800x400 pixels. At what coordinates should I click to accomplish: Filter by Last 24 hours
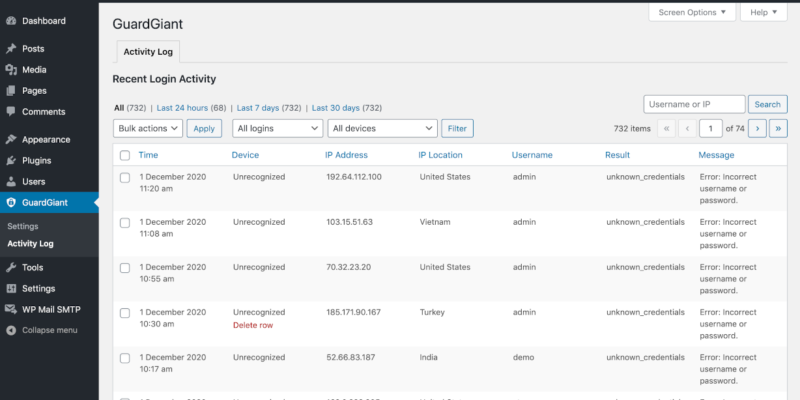tap(182, 108)
